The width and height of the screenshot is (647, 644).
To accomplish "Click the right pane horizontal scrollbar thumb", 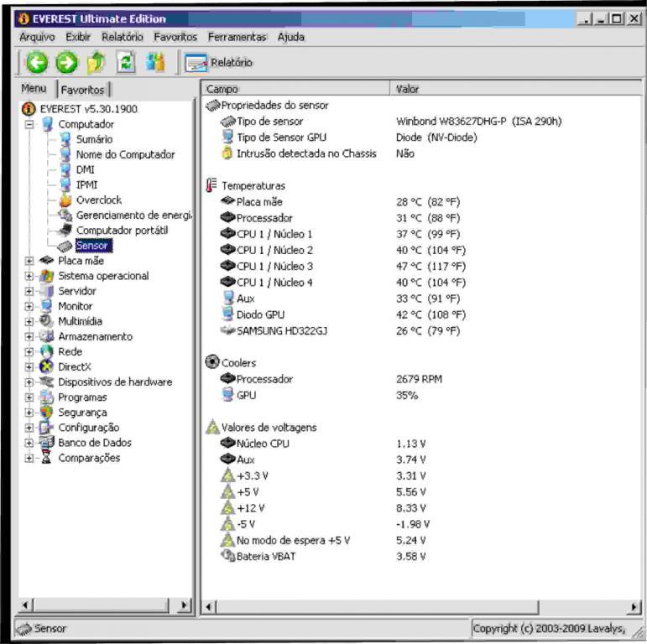I will pyautogui.click(x=378, y=607).
